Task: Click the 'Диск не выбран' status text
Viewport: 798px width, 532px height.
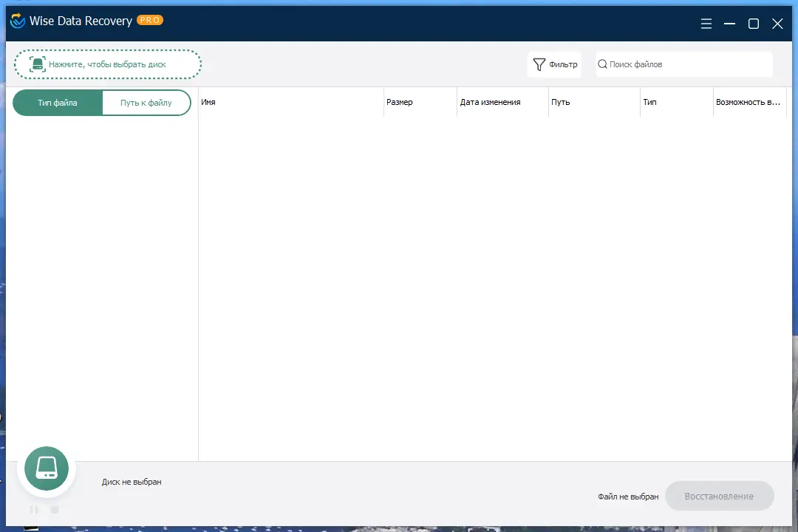Action: (132, 482)
